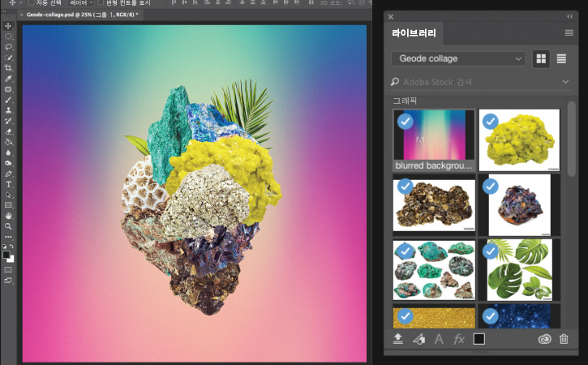Image resolution: width=588 pixels, height=365 pixels.
Task: Toggle checkmark on blurred background thumbnail
Action: 405,122
